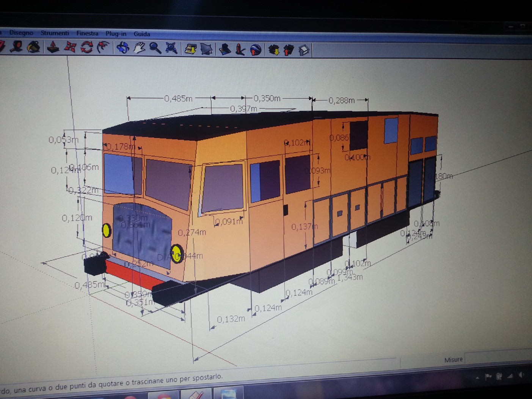Open the Plug-in menu

pos(116,34)
